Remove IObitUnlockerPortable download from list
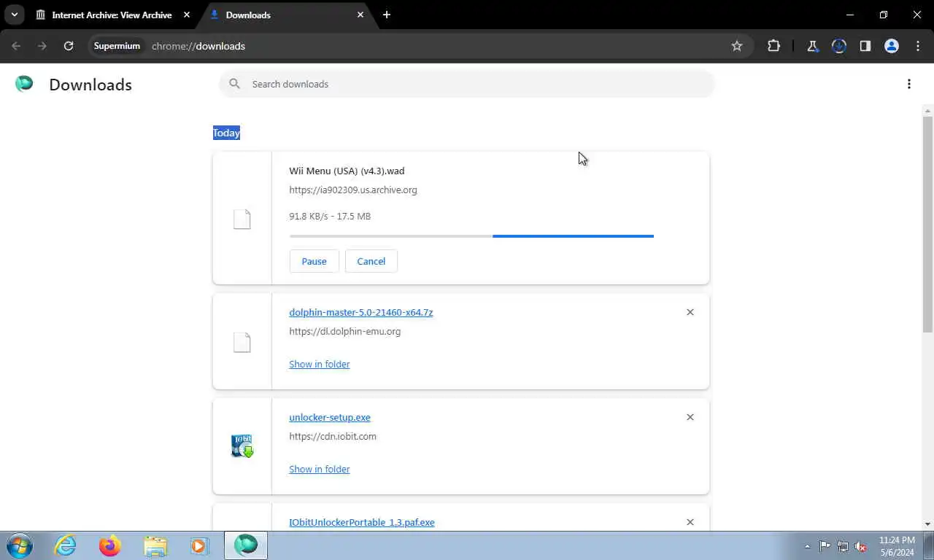 [x=690, y=522]
